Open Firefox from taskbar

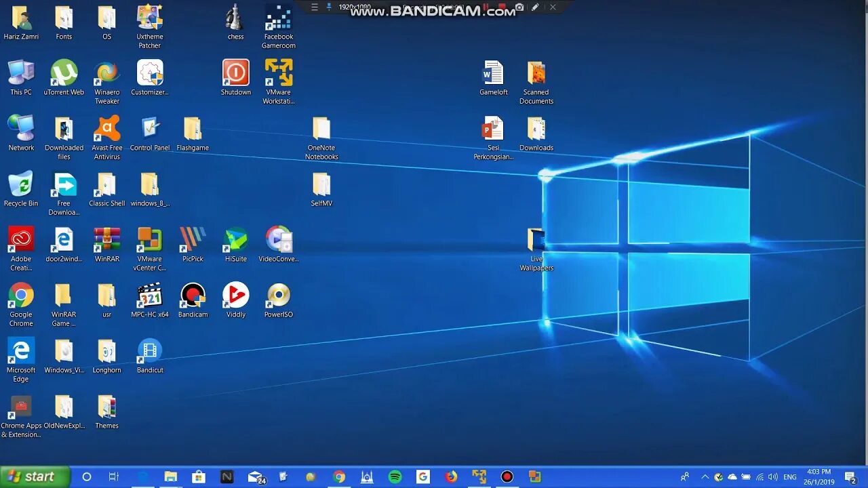pyautogui.click(x=451, y=477)
